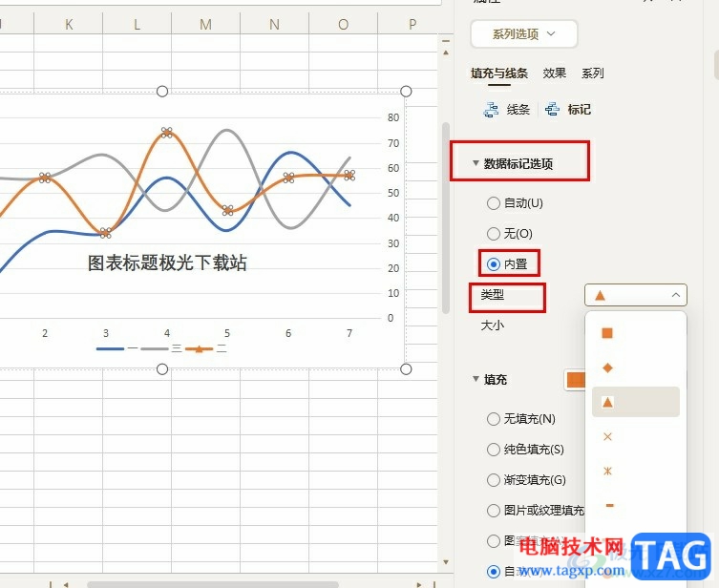Open the 系列选项 dropdown
This screenshot has width=719, height=588.
coord(523,34)
